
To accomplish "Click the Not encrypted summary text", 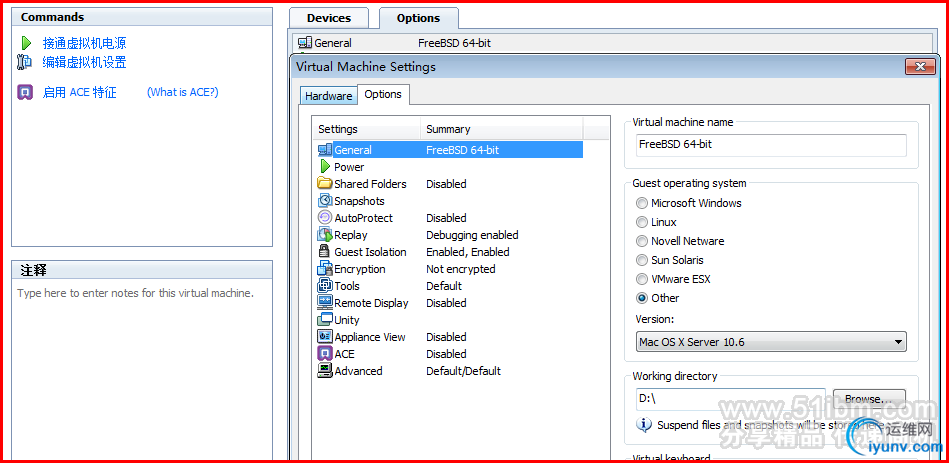I will (x=461, y=269).
